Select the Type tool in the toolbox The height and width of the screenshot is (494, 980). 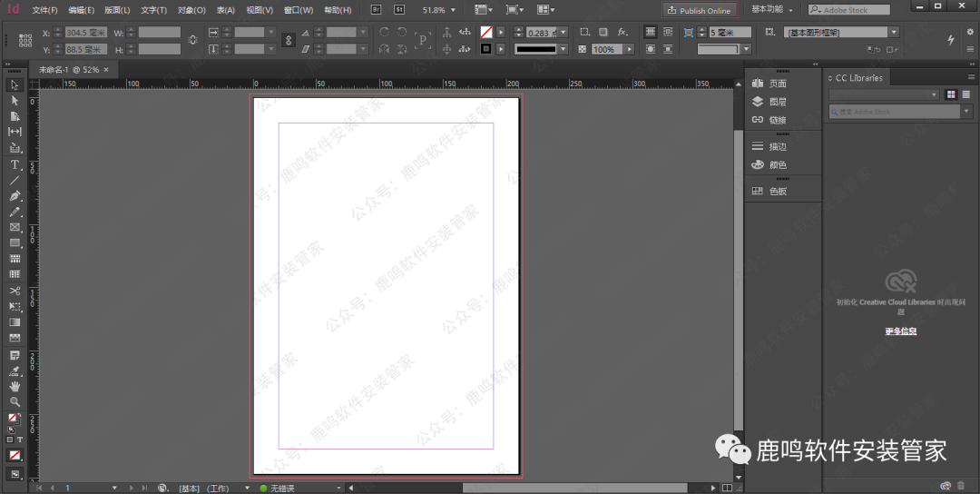(15, 164)
